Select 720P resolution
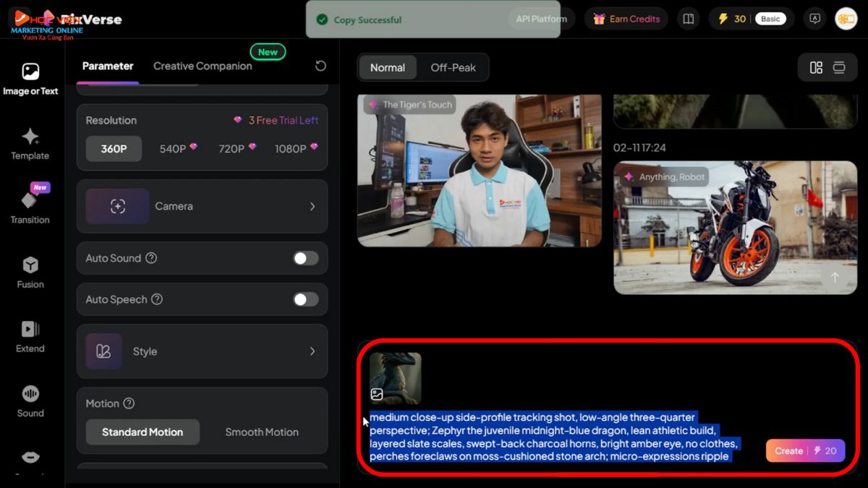 (x=237, y=148)
